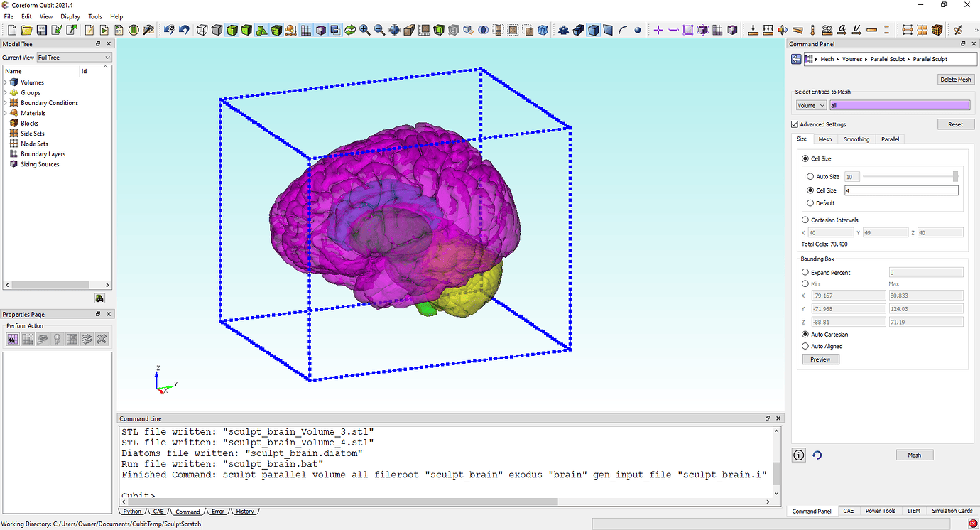
Task: Click the Auto Size slider
Action: tap(910, 176)
